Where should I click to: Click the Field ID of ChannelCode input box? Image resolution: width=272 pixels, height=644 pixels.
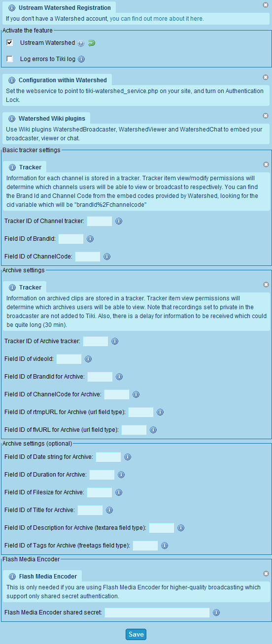(x=88, y=257)
